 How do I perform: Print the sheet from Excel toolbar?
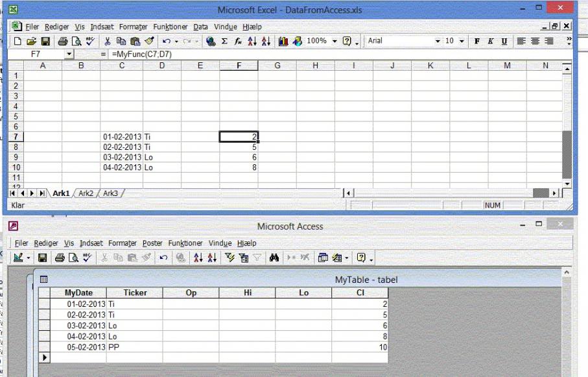click(63, 42)
